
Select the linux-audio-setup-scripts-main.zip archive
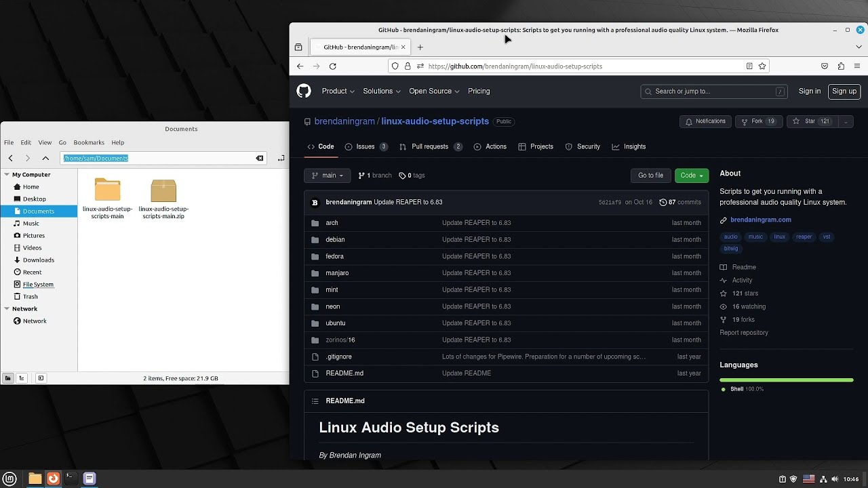point(163,199)
